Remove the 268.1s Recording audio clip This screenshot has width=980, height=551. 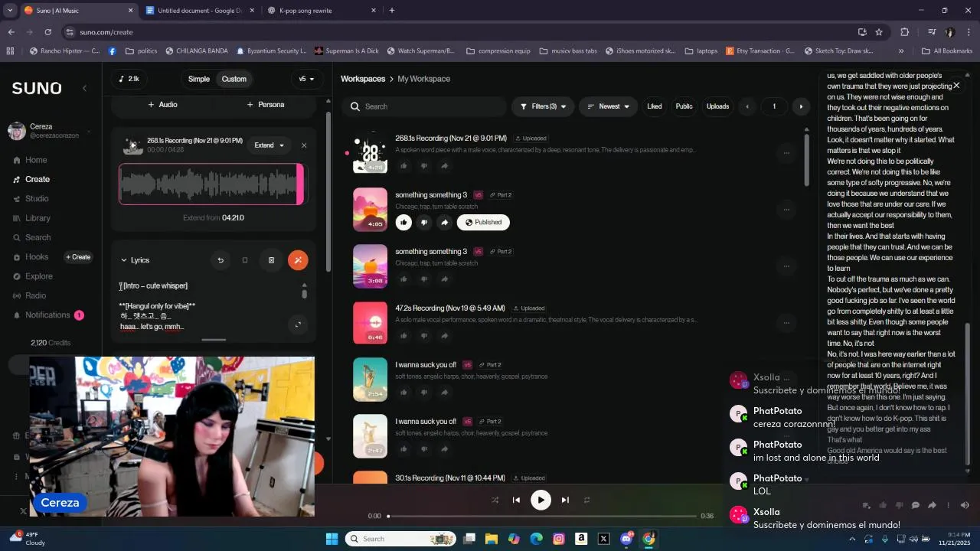304,145
